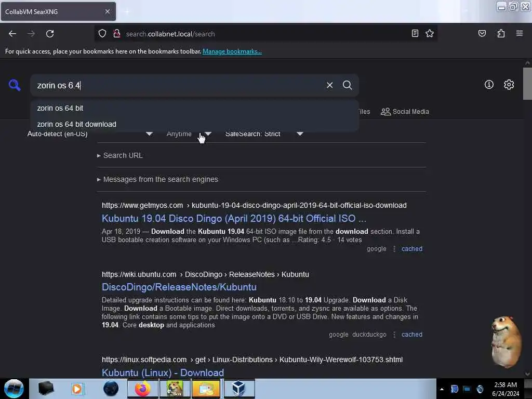Open DiscoDingo/ReleaseNotes/Kubuntu result link
The width and height of the screenshot is (532, 399).
point(179,287)
